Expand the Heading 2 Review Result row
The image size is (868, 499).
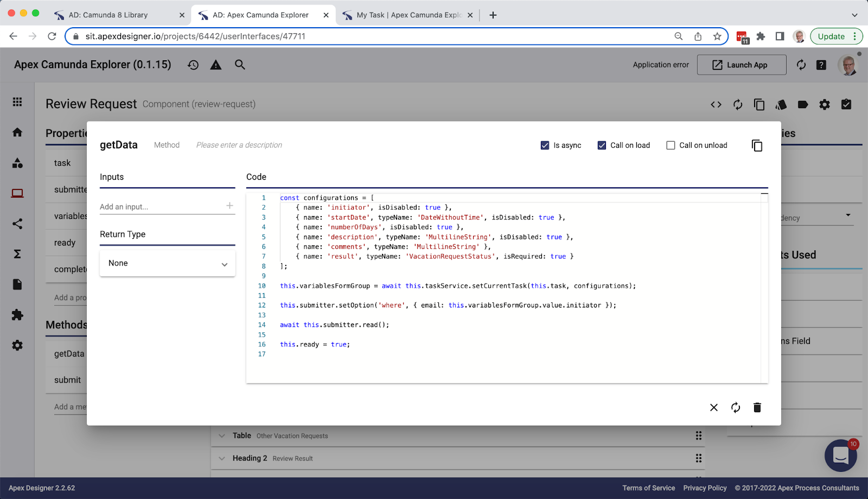tap(221, 458)
